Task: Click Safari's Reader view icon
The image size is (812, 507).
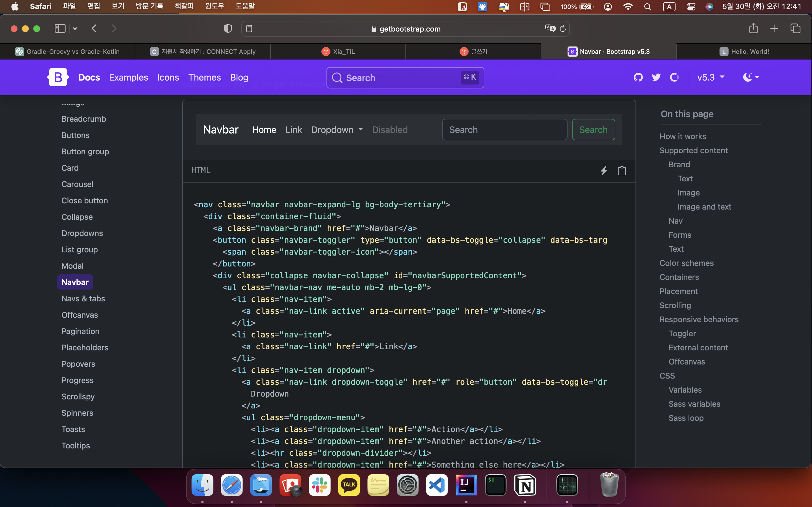Action: [249, 29]
